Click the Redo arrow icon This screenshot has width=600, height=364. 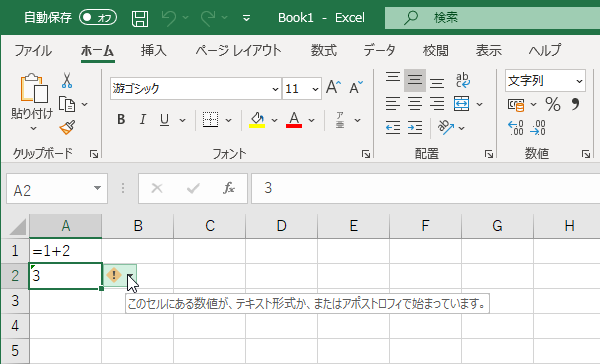[x=208, y=18]
